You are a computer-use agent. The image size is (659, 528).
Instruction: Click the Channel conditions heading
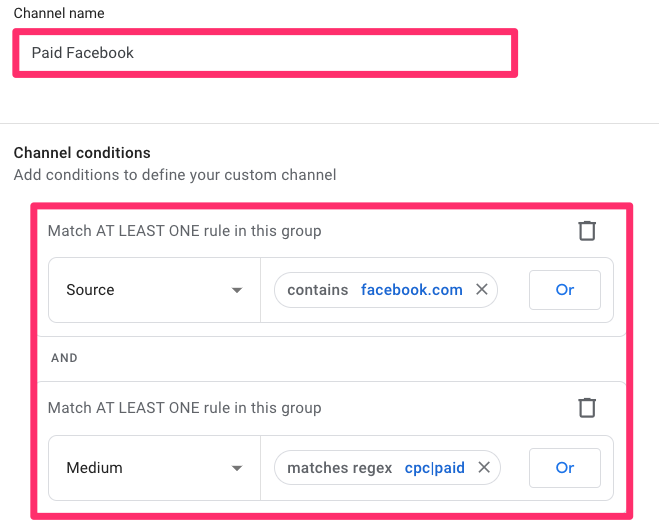pyautogui.click(x=82, y=153)
